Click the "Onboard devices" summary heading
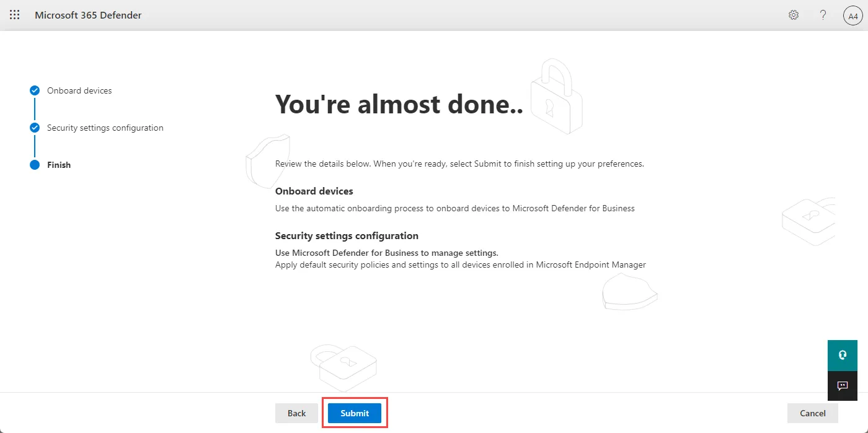The image size is (868, 433). pos(314,191)
